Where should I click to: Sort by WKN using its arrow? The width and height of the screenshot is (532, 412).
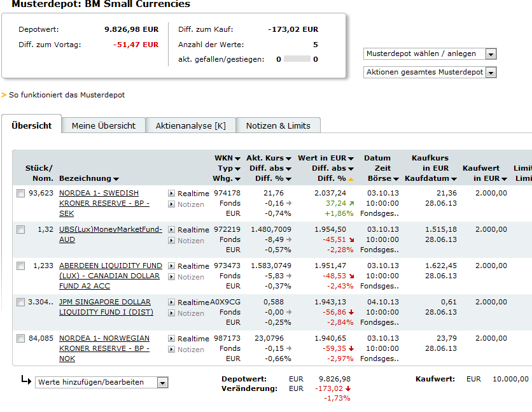237,159
